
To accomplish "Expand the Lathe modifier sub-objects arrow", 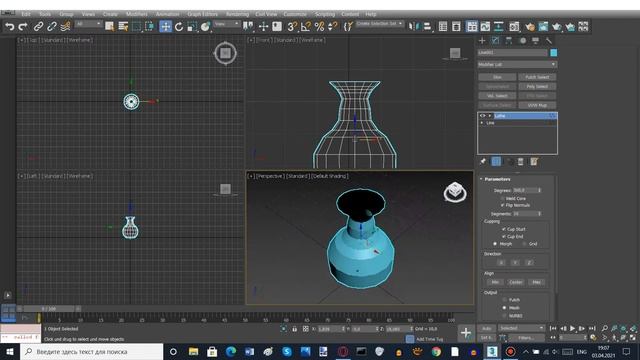I will (490, 116).
